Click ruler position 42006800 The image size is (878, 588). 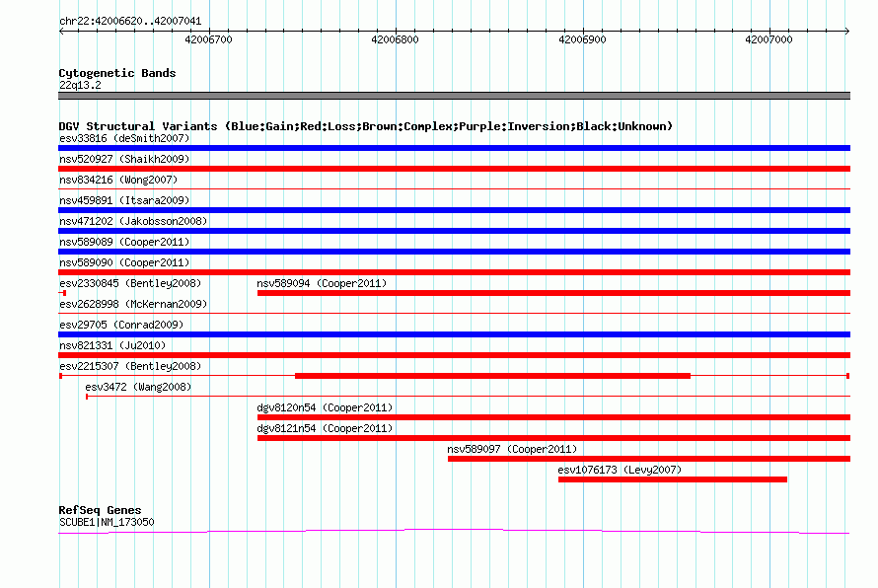click(395, 39)
